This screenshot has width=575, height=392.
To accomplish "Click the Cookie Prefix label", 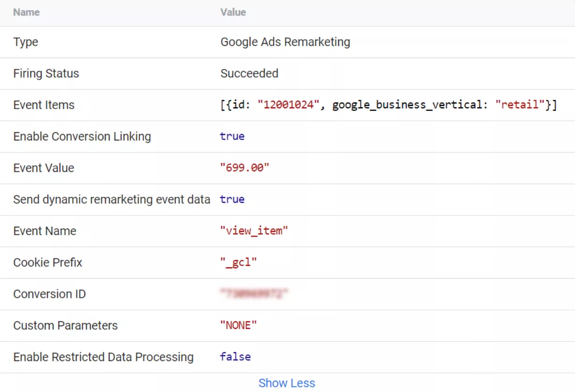I will [x=47, y=262].
